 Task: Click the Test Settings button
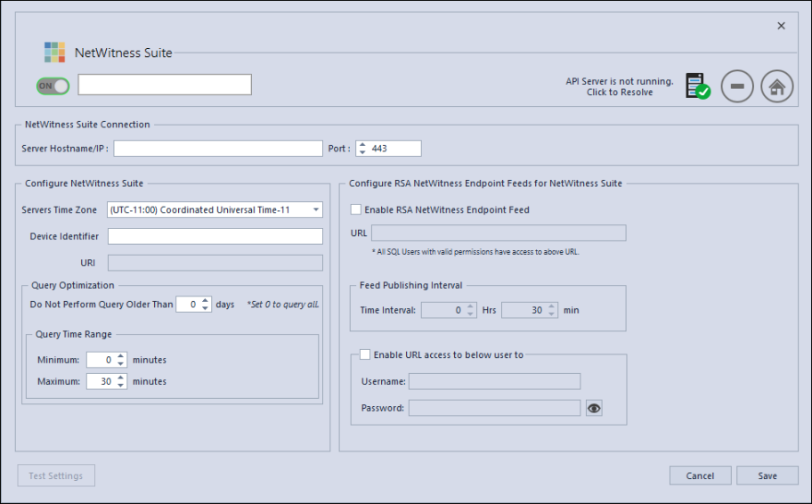coord(56,476)
